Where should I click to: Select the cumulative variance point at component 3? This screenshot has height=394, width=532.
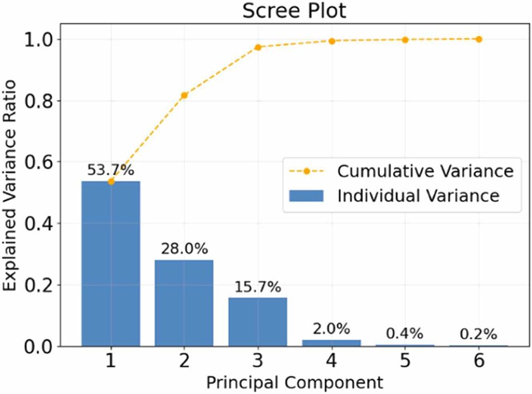pyautogui.click(x=258, y=47)
